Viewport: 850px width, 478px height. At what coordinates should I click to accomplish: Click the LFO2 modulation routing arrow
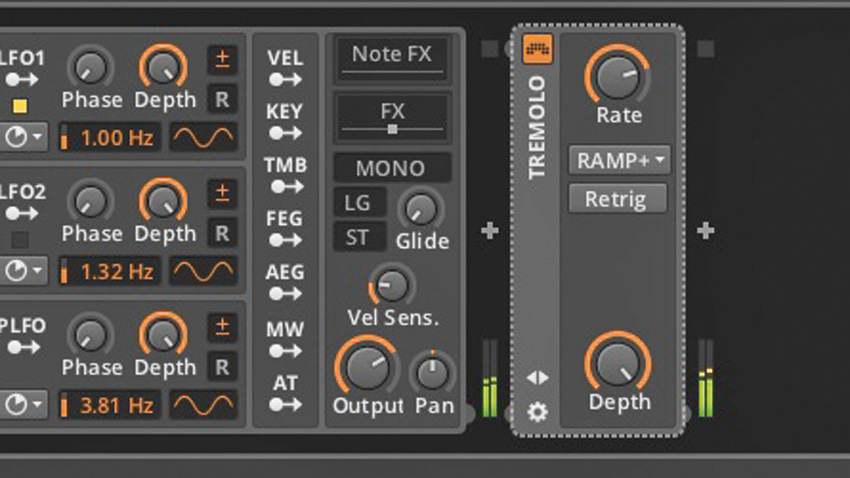point(22,214)
